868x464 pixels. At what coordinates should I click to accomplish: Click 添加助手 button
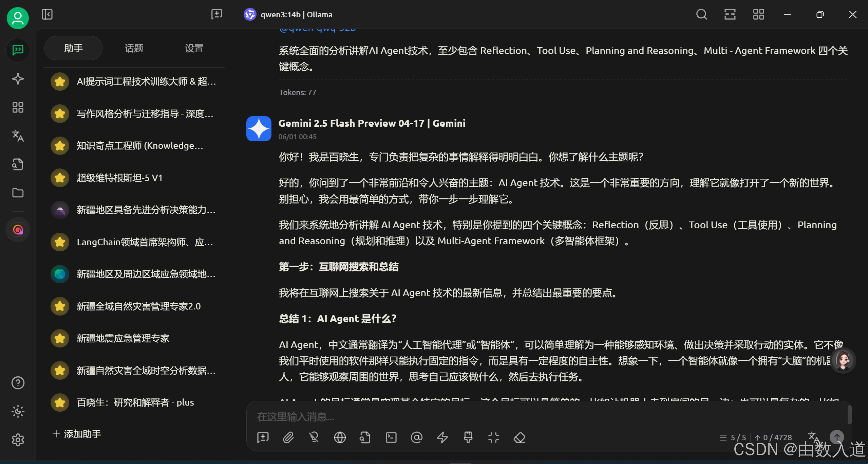point(77,434)
